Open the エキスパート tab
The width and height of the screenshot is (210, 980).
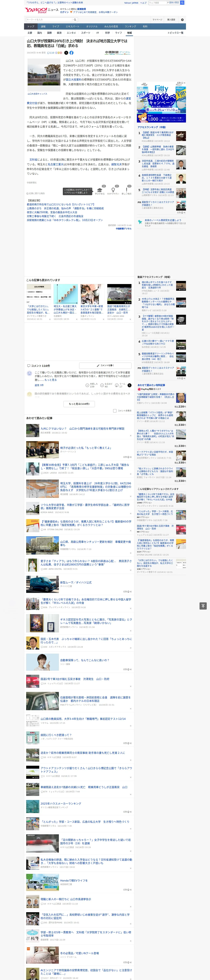(72, 27)
